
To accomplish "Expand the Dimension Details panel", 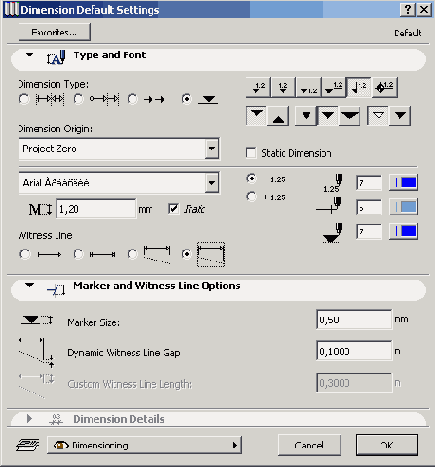I will (x=29, y=418).
